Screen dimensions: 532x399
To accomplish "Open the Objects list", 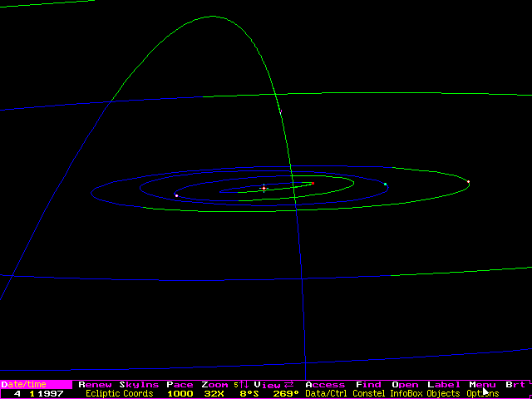I will tap(443, 393).
